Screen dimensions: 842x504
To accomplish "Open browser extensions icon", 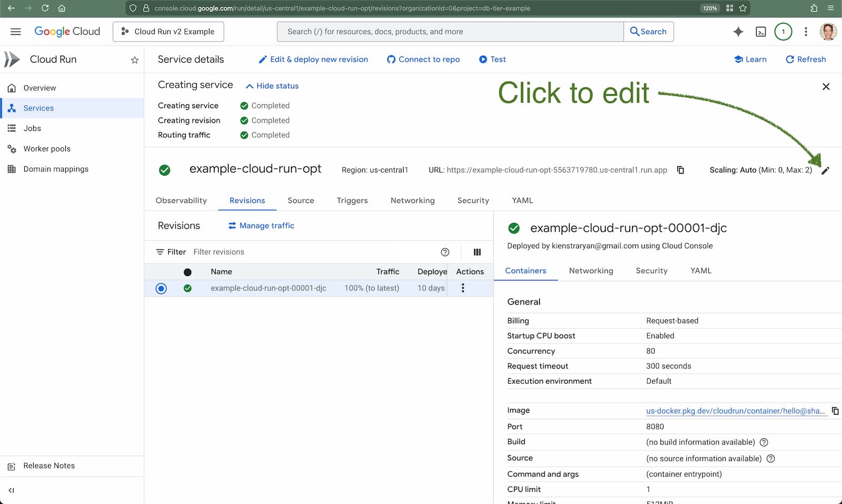I will click(x=814, y=8).
